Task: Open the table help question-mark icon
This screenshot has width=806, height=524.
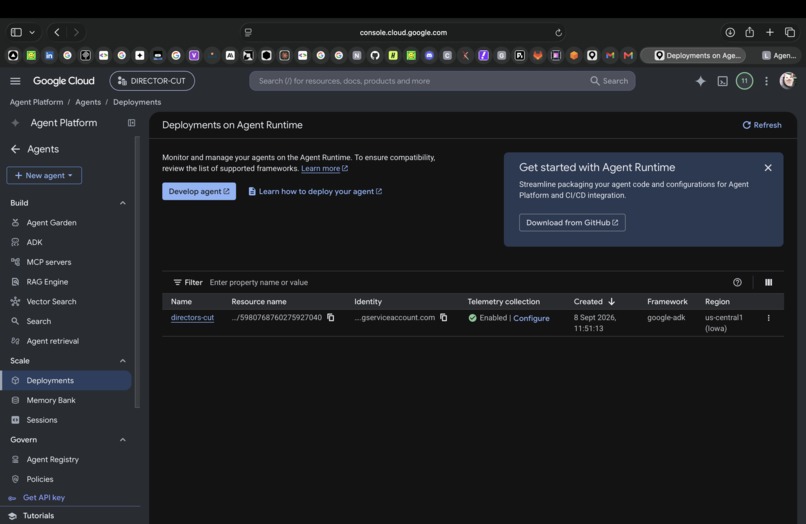Action: 737,282
